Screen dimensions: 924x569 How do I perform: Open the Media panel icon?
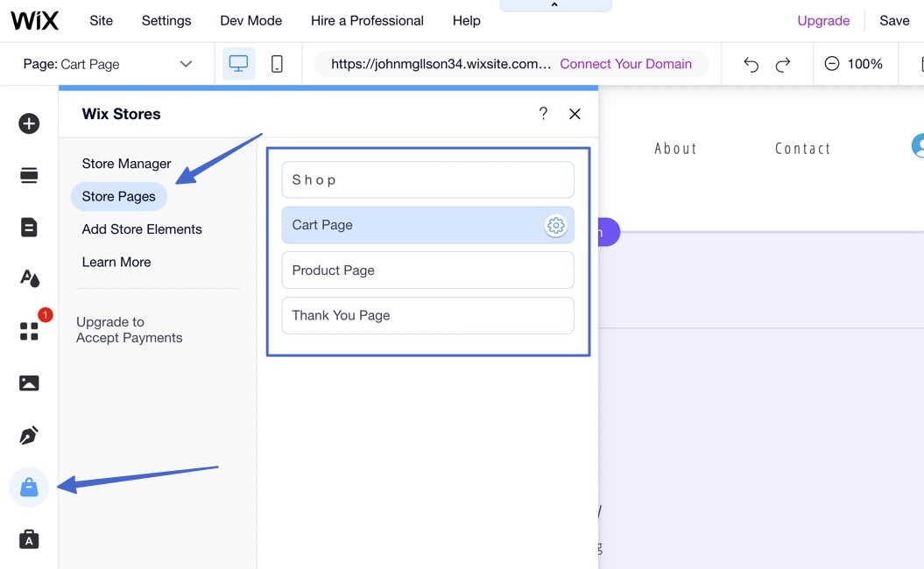point(29,383)
